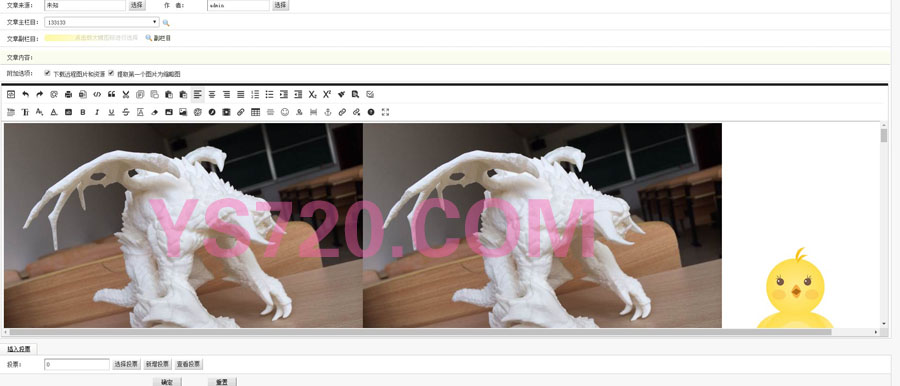Uncheck 下载远程图片和资源 checkbox
Image resolution: width=900 pixels, height=386 pixels.
click(47, 73)
